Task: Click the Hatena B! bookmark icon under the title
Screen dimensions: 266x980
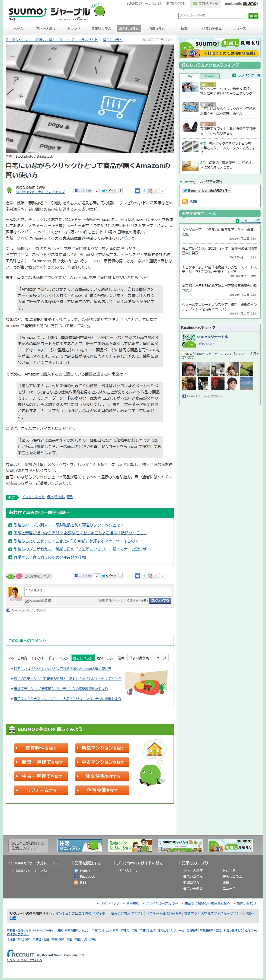Action: 137,191
